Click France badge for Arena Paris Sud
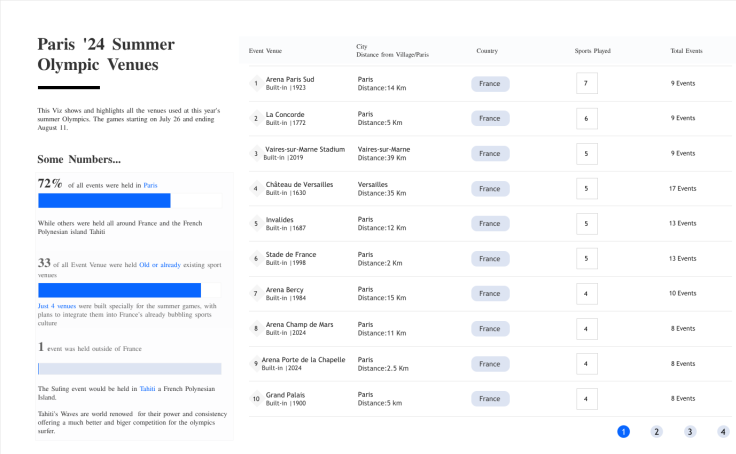 [x=490, y=84]
